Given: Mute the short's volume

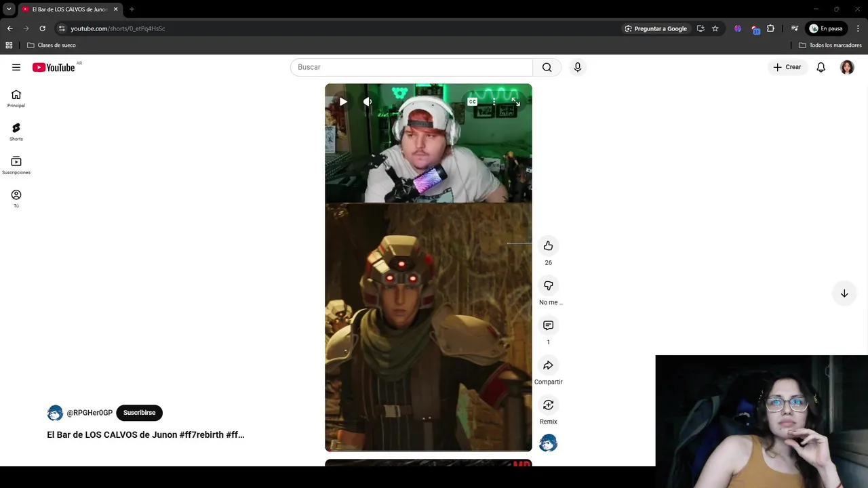Looking at the screenshot, I should pyautogui.click(x=368, y=102).
